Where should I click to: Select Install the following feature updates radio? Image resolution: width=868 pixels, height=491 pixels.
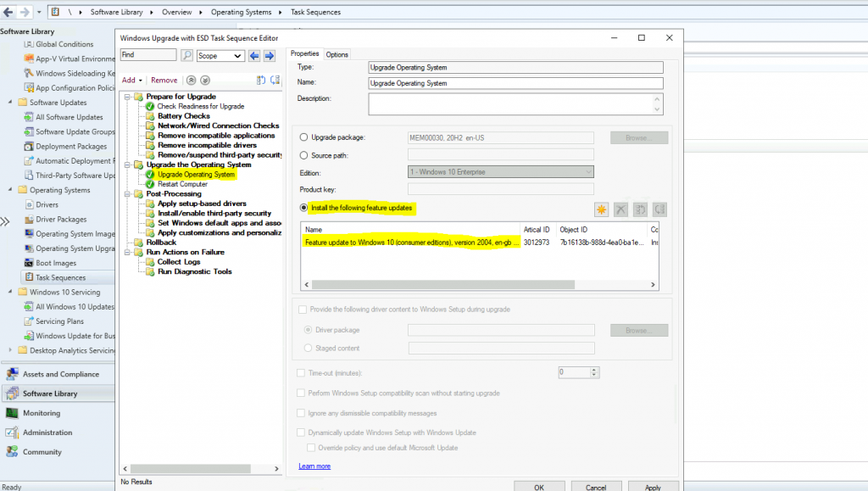[x=304, y=208]
